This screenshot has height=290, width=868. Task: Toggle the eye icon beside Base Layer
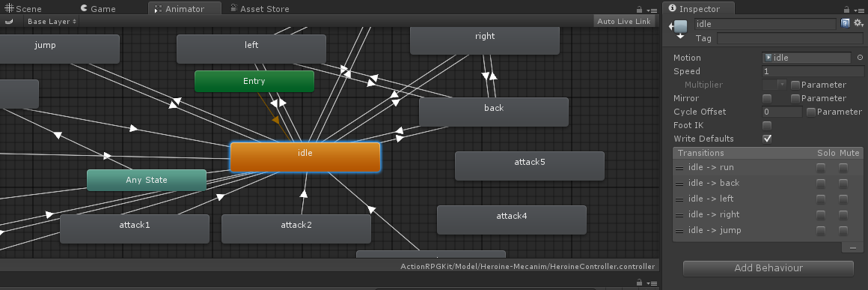pos(9,21)
